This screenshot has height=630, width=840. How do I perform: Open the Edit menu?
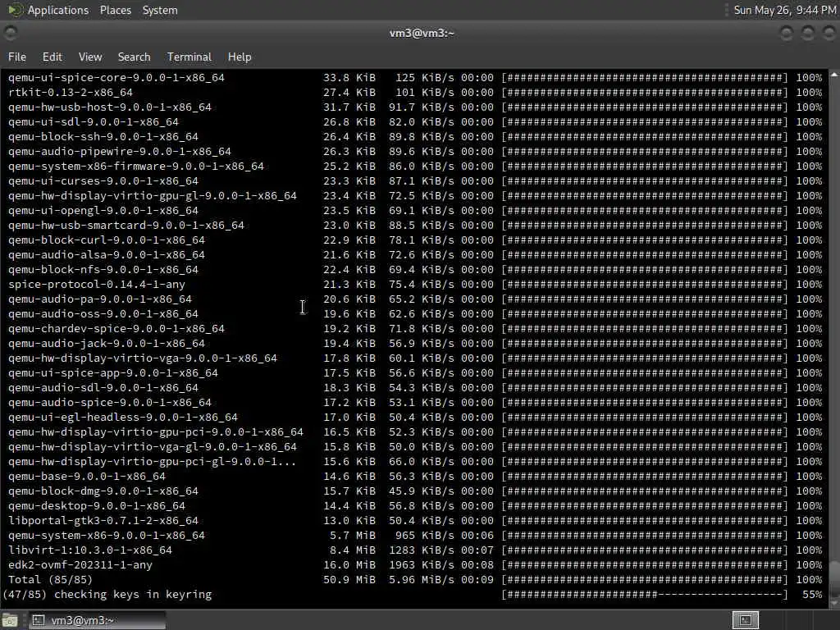(52, 57)
